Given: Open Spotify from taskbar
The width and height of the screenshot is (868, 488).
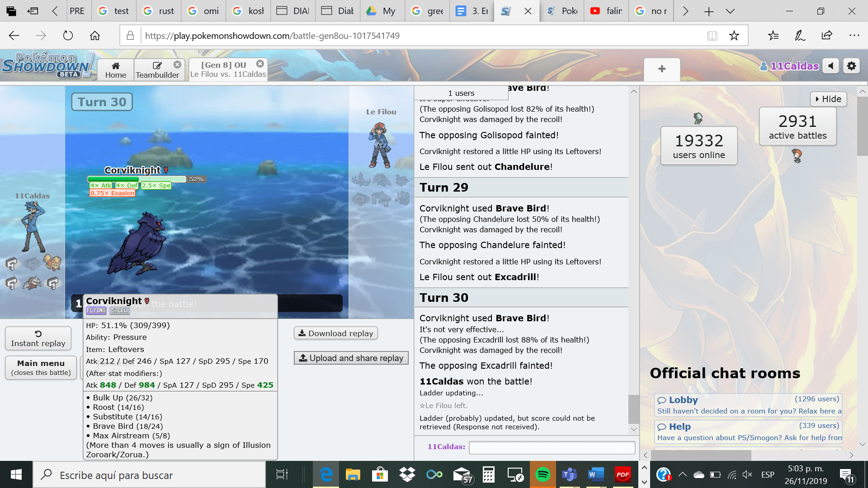Looking at the screenshot, I should (x=542, y=474).
